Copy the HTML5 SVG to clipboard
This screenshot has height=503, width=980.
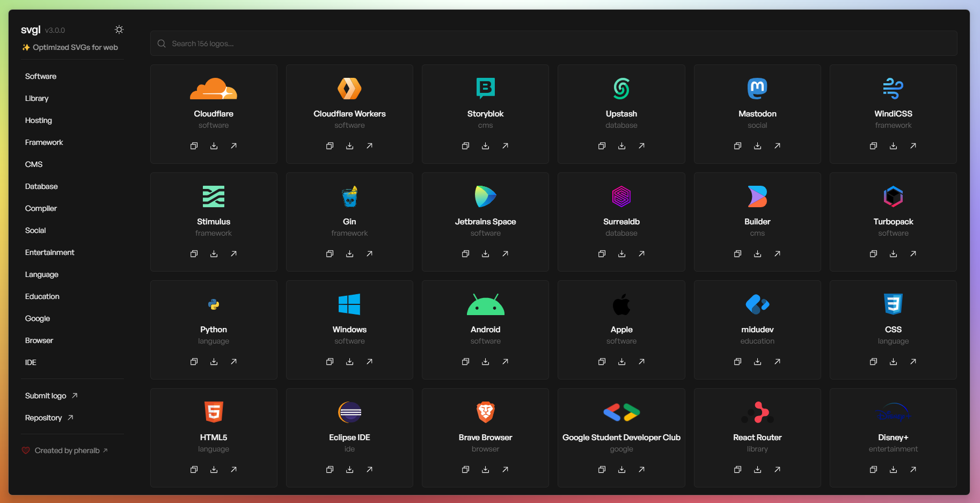coord(194,470)
